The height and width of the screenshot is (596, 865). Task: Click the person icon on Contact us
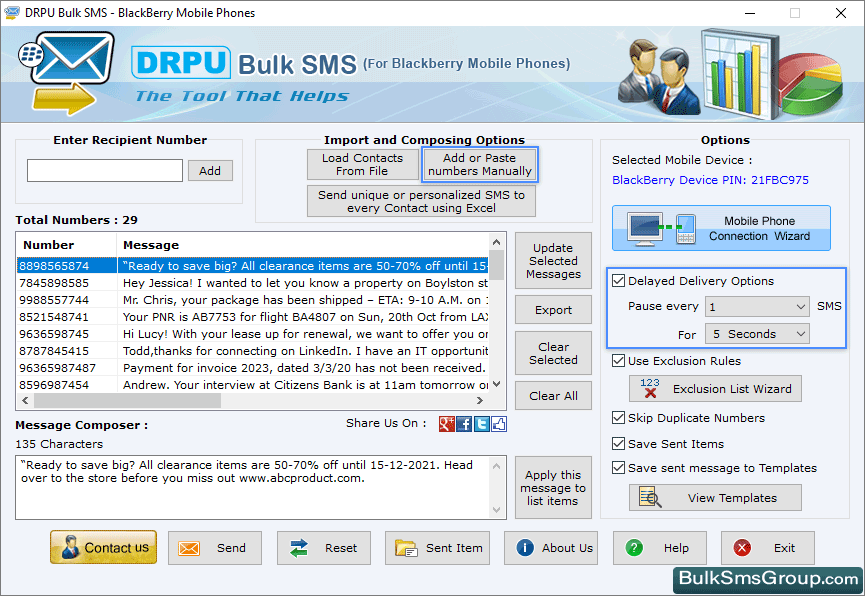[x=70, y=547]
